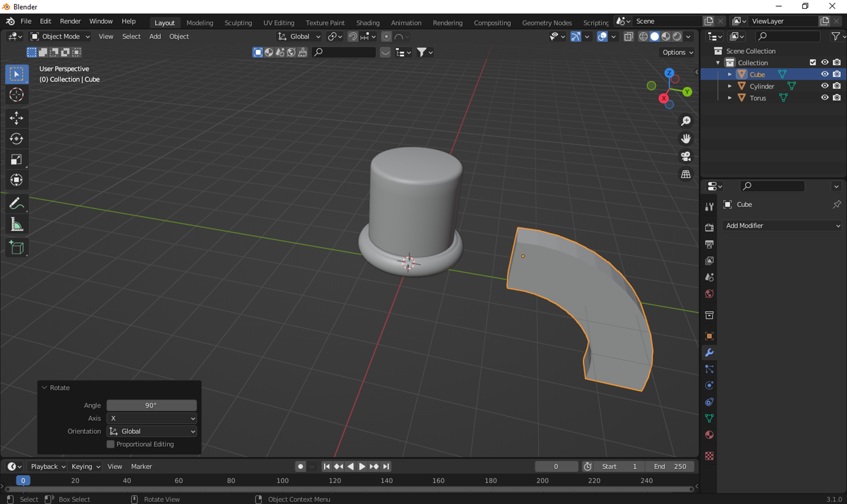Open the Render menu
The image size is (847, 504).
(x=70, y=21)
